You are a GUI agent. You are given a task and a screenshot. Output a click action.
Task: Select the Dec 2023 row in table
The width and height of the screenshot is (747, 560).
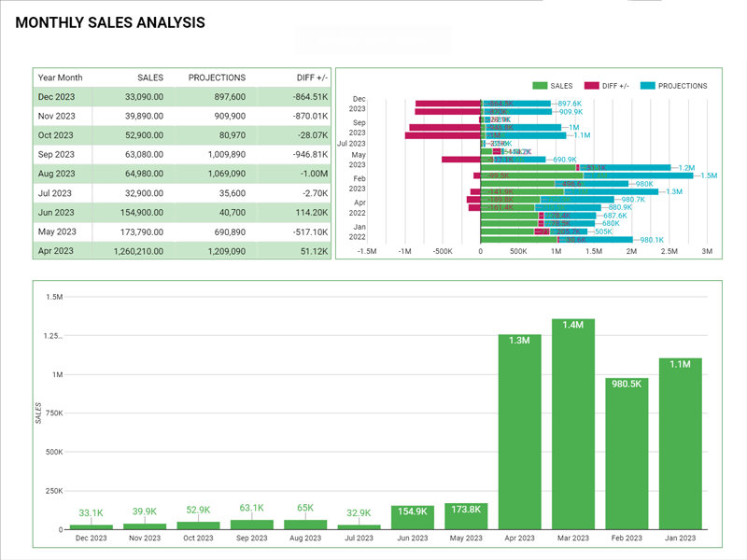point(56,97)
